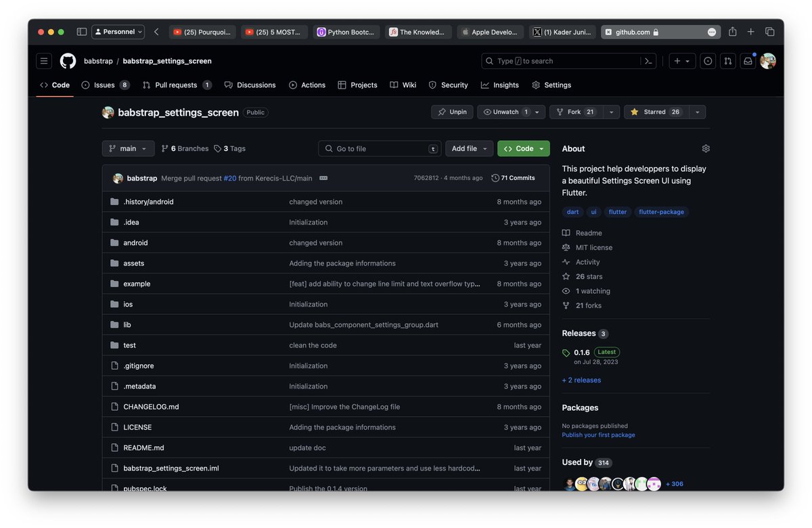Open the command palette icon in search bar
The image size is (812, 528).
click(648, 61)
